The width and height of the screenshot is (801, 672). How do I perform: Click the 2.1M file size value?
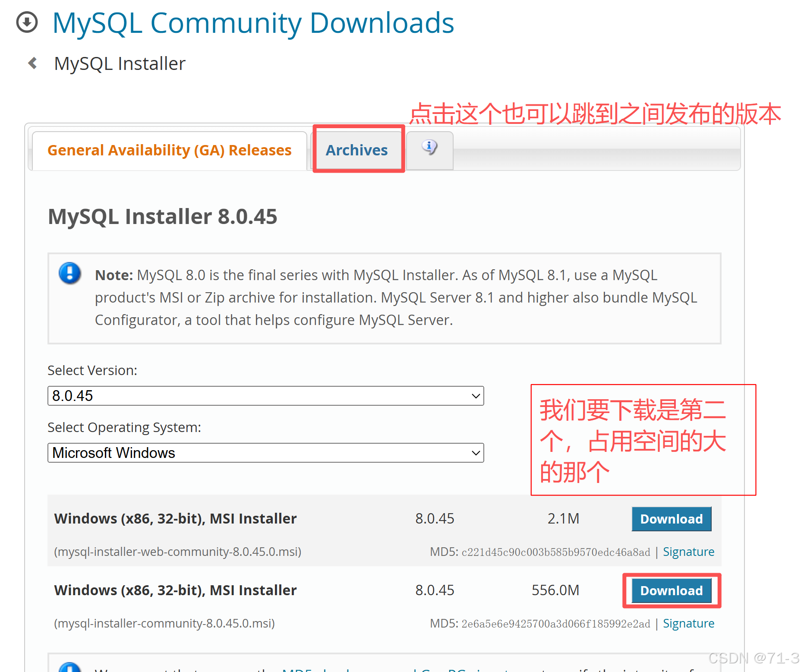564,519
